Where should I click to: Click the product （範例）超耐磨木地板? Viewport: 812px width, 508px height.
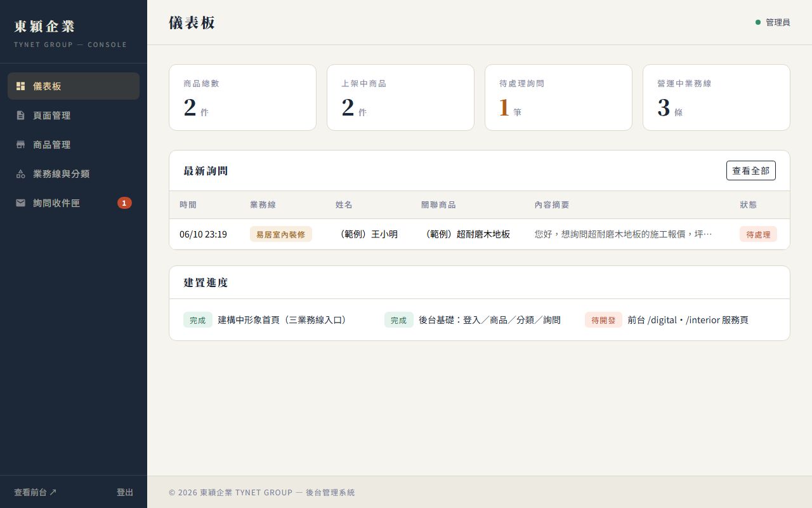point(466,234)
